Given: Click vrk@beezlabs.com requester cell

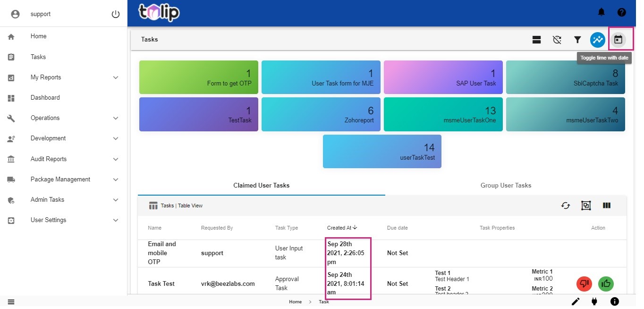Looking at the screenshot, I should coord(228,284).
